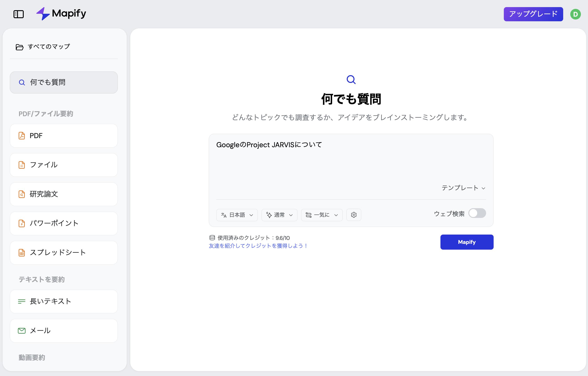Viewport: 588px width, 376px height.
Task: Open the ファイル summary option
Action: click(64, 165)
